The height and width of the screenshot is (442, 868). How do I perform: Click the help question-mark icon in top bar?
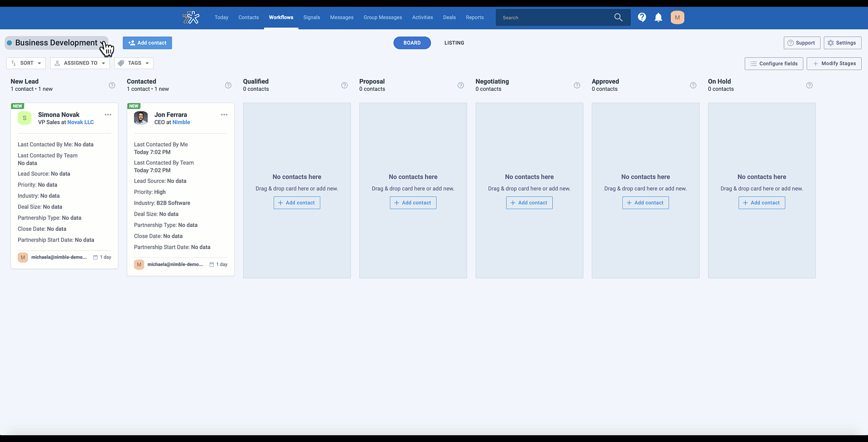(x=642, y=17)
